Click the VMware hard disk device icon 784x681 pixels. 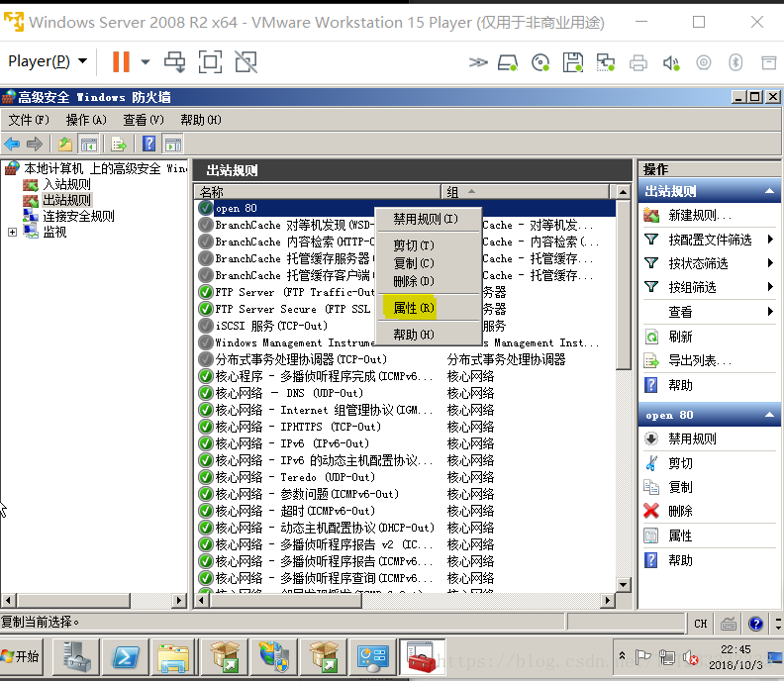pyautogui.click(x=508, y=62)
